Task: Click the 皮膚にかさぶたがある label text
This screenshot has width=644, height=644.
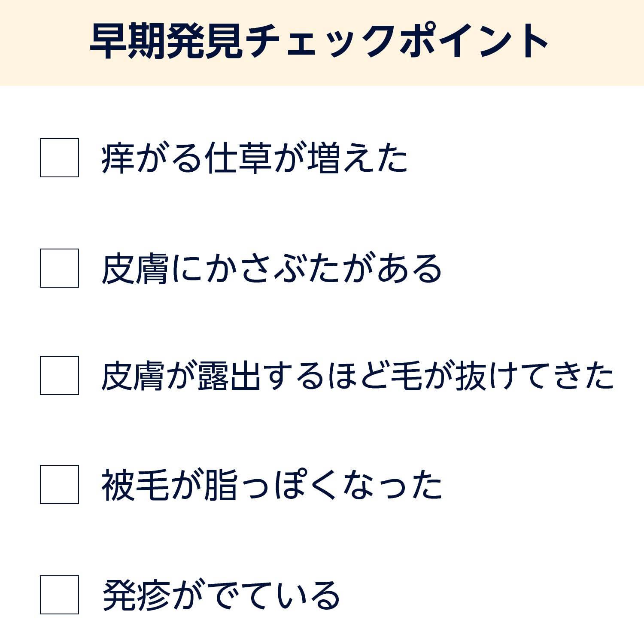Action: pyautogui.click(x=271, y=268)
